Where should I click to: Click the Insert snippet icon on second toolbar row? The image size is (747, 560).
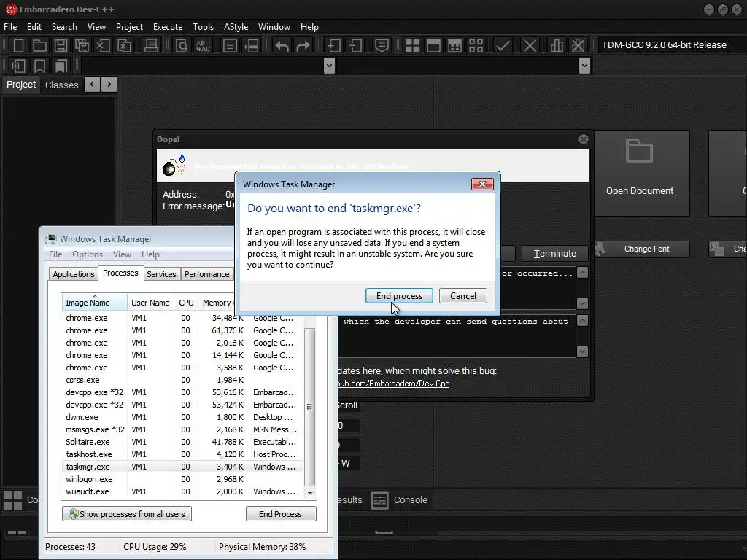click(18, 66)
